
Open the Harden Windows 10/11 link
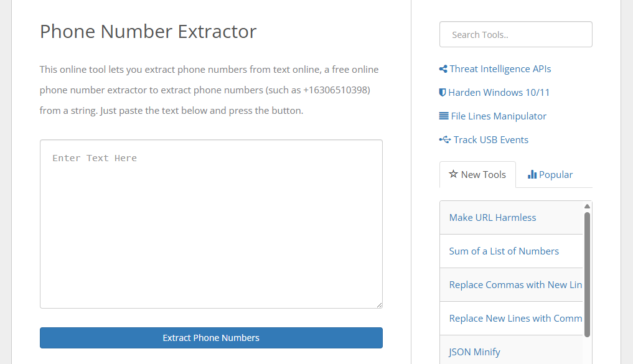[x=499, y=92]
